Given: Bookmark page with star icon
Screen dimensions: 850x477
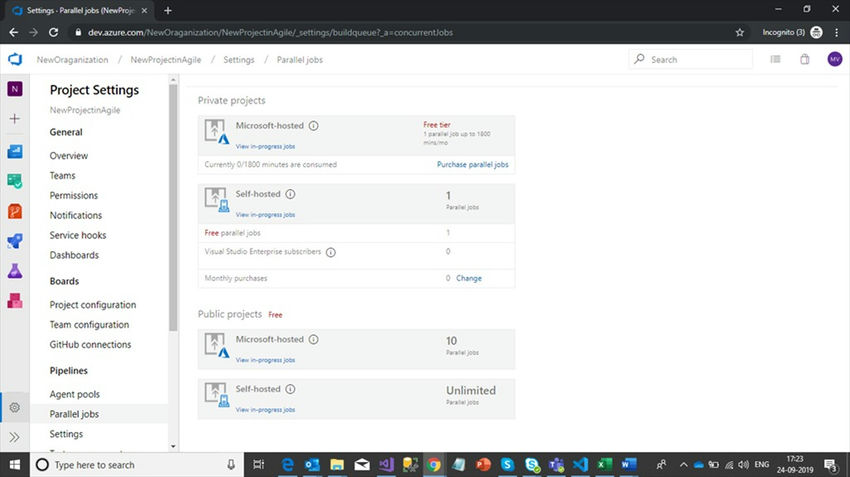Looking at the screenshot, I should [739, 33].
